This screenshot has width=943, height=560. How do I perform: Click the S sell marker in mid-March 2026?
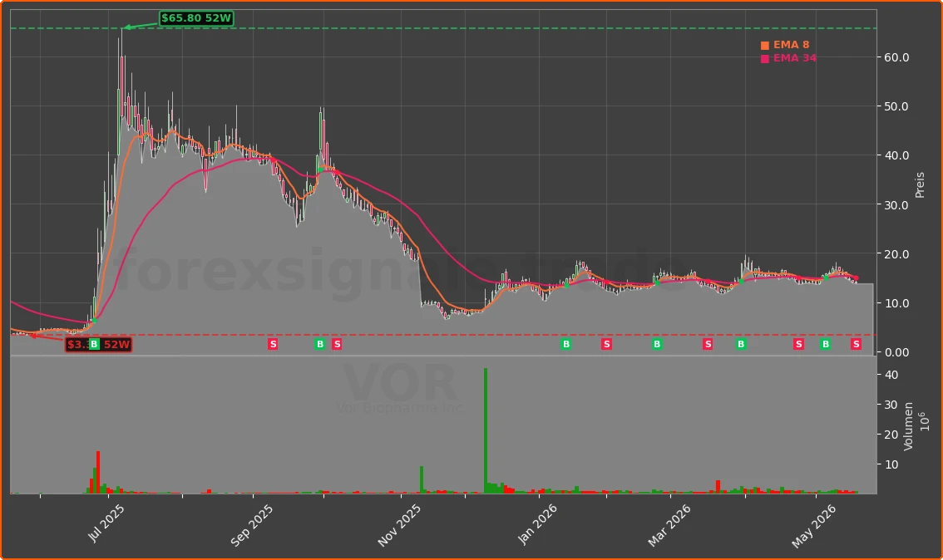tap(708, 344)
